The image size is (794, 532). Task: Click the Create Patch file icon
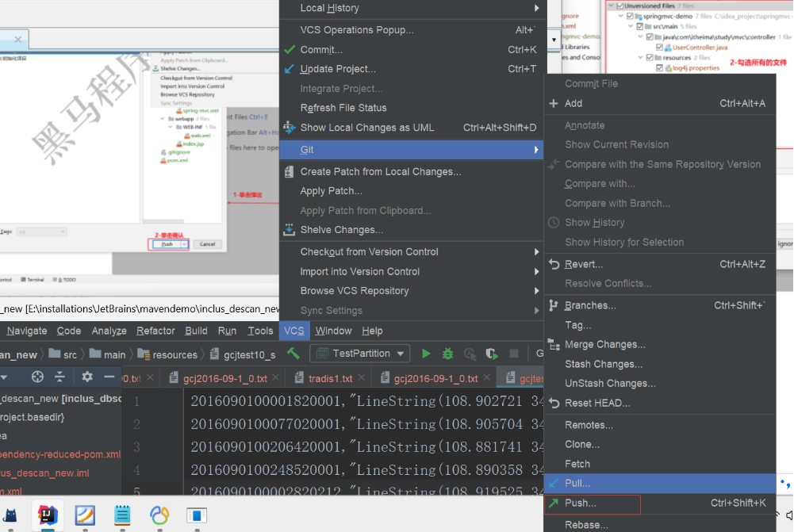[290, 171]
